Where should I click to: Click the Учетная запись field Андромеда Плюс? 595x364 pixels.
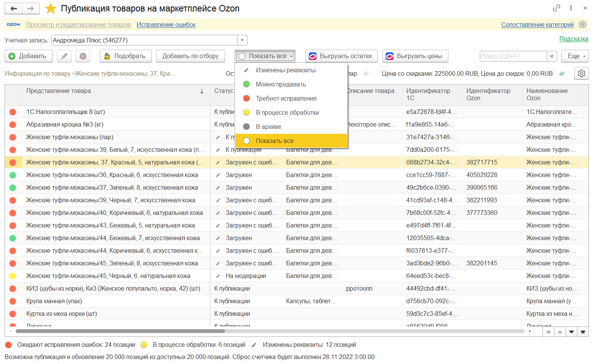point(145,40)
